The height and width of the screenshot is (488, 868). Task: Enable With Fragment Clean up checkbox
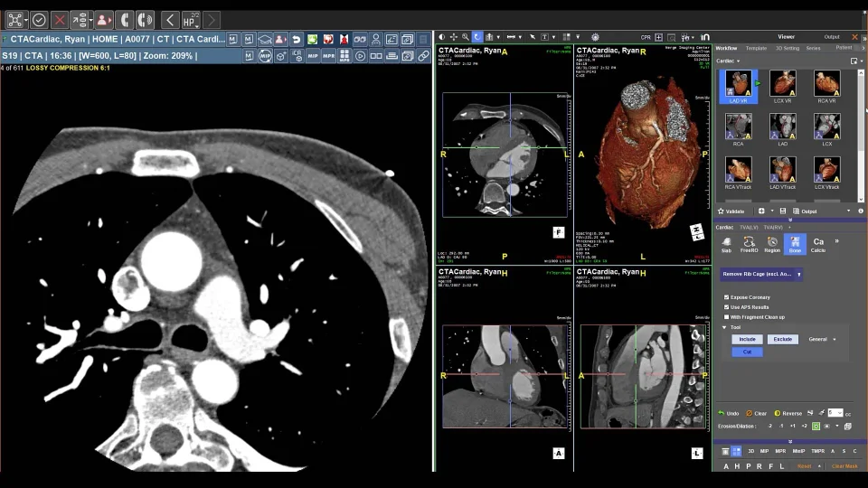click(x=726, y=317)
